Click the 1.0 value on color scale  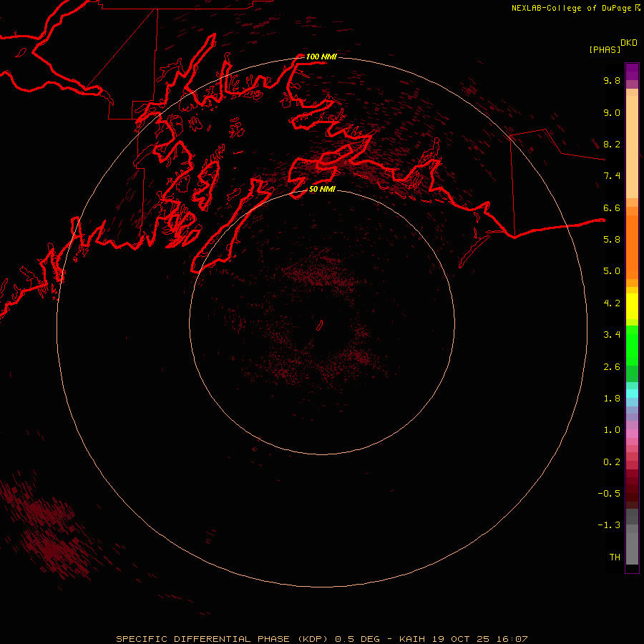tap(612, 430)
